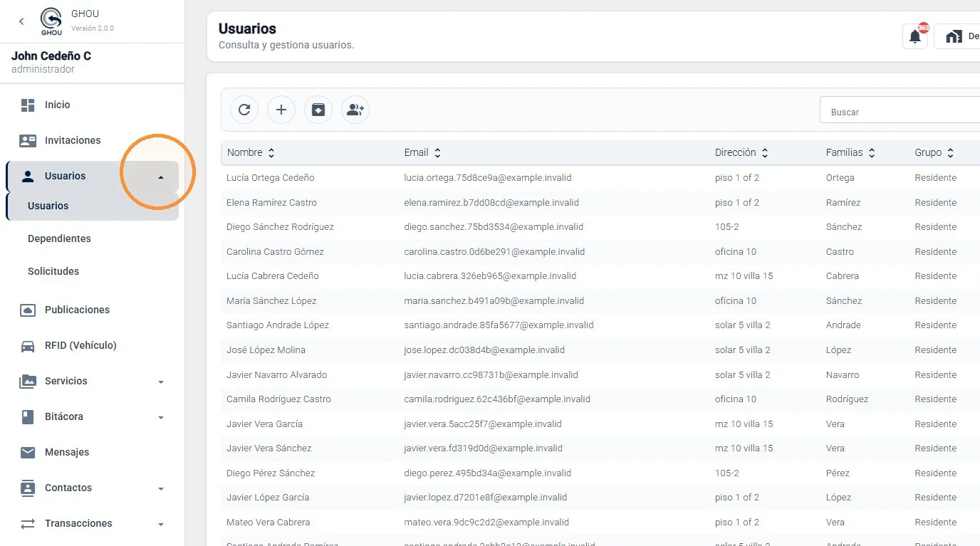The image size is (980, 546).
Task: Click María Sánchez López's email address
Action: point(494,300)
